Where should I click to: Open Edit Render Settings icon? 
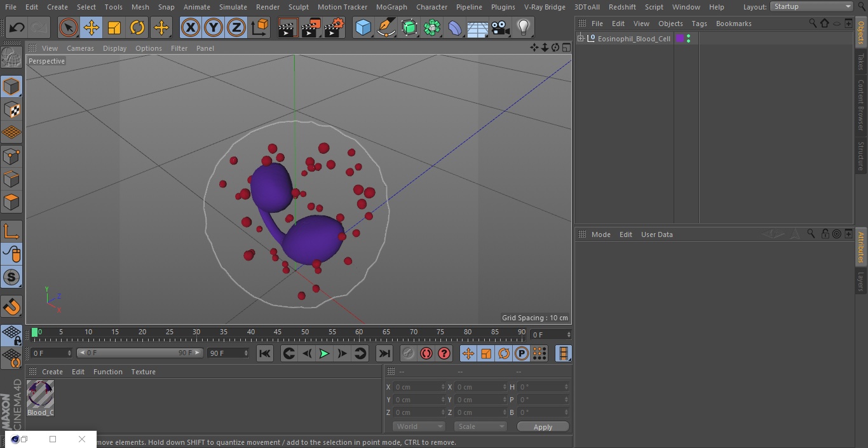coord(334,27)
